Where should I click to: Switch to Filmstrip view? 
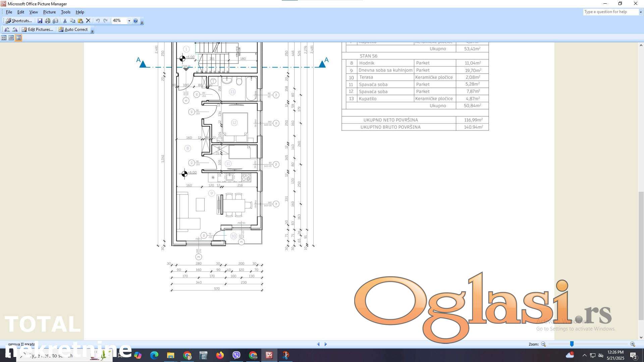(11, 38)
